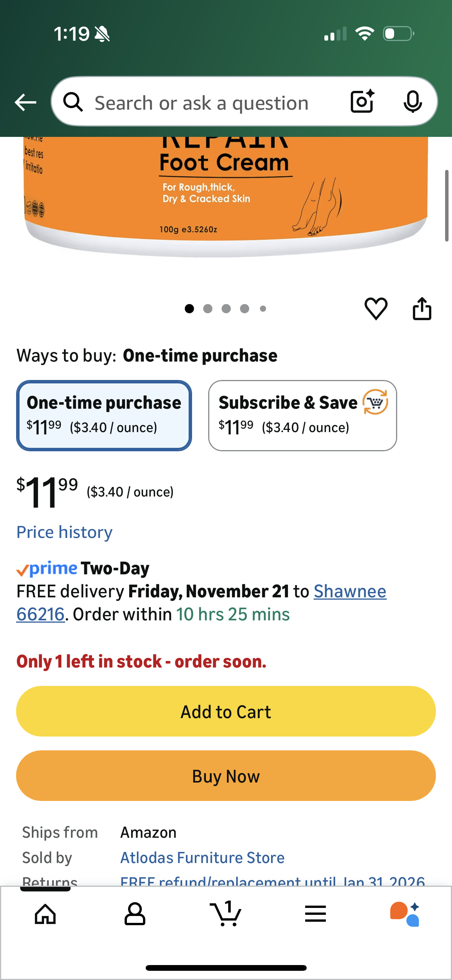Select Subscribe & Save option
452x980 pixels.
tap(302, 416)
